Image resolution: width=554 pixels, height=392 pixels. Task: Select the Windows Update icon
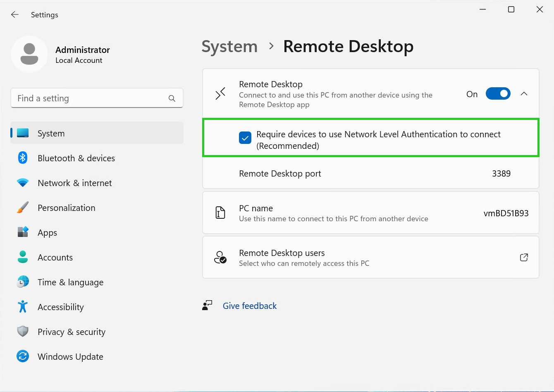coord(22,356)
